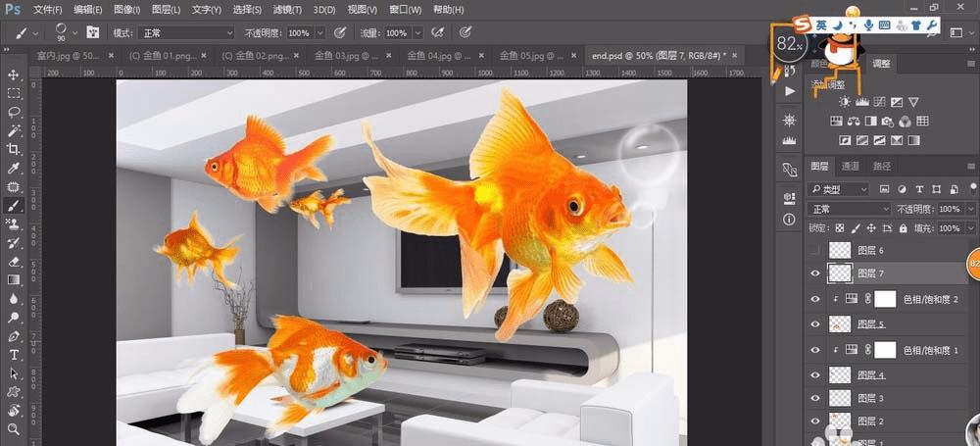The image size is (980, 446).
Task: Toggle pressure control for opacity
Action: click(x=340, y=32)
